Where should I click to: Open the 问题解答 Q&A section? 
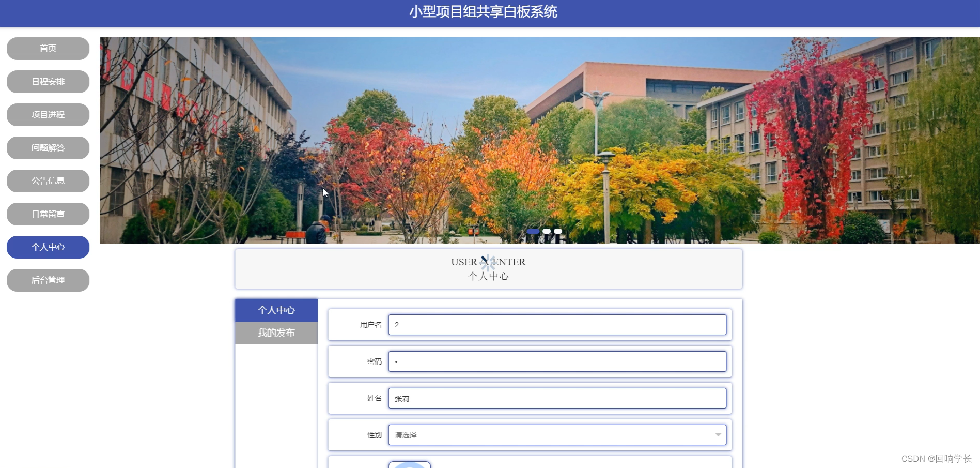coord(48,147)
